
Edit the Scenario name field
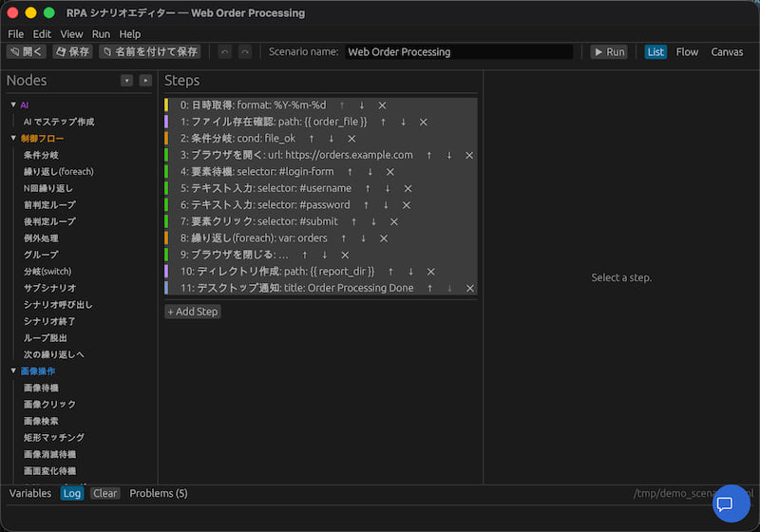tap(459, 52)
